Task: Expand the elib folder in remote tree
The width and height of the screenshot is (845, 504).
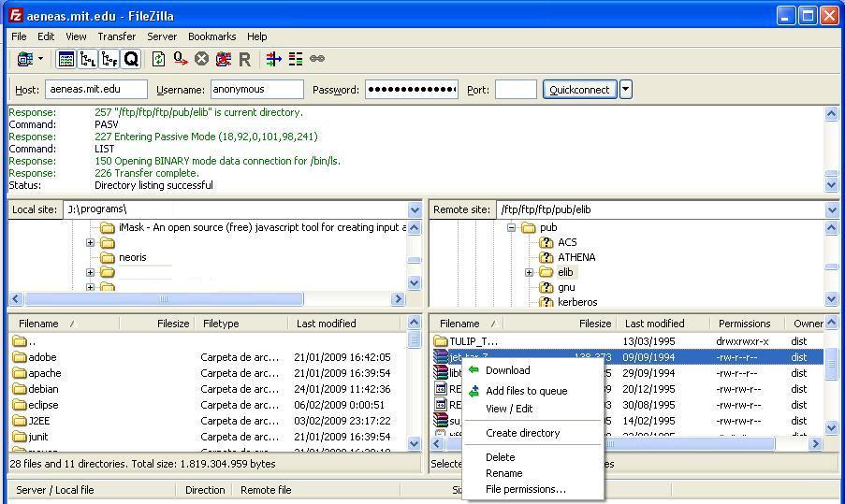Action: pyautogui.click(x=530, y=272)
